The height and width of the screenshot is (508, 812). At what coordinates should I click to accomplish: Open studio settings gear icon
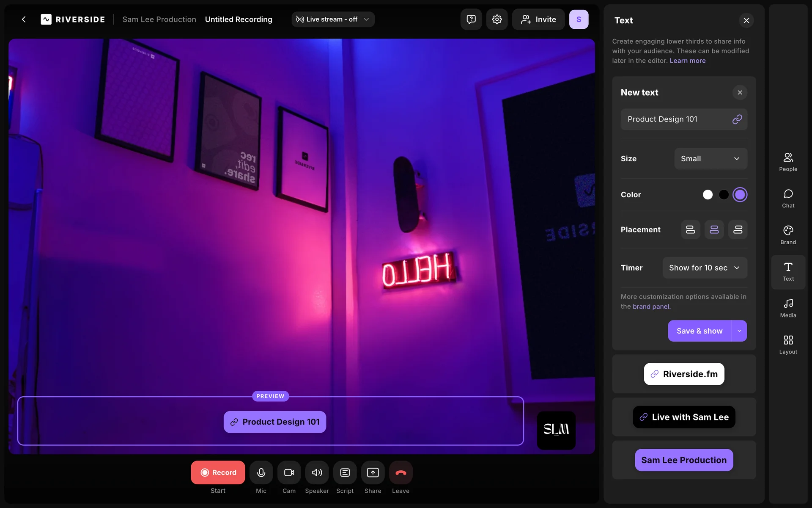click(497, 19)
